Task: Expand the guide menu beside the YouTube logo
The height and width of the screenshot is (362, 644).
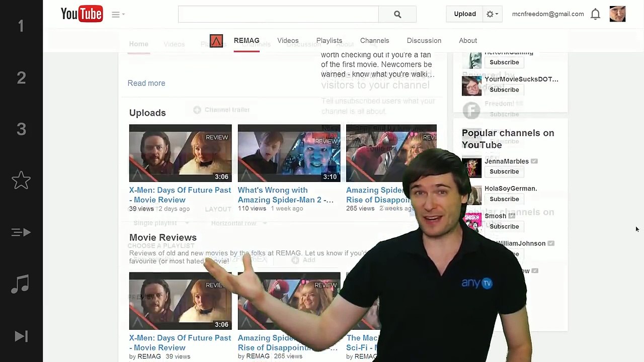Action: coord(118,15)
